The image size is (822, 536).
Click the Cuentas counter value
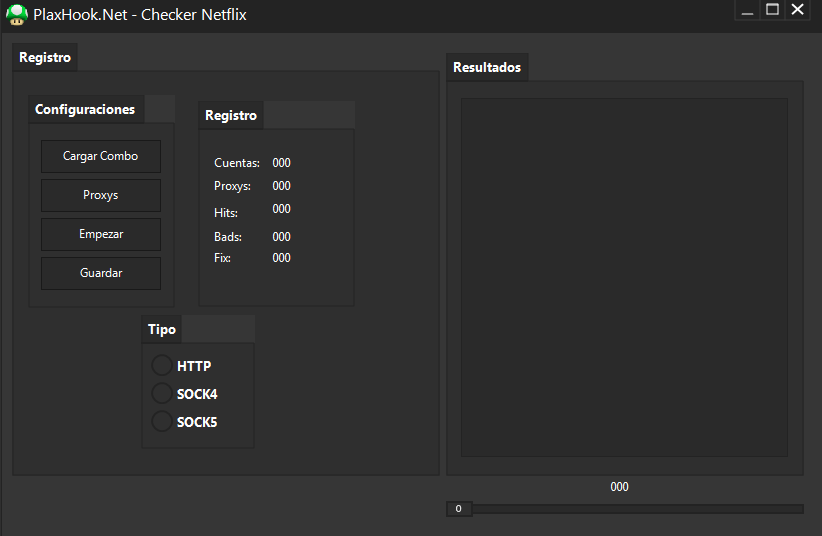pyautogui.click(x=282, y=163)
